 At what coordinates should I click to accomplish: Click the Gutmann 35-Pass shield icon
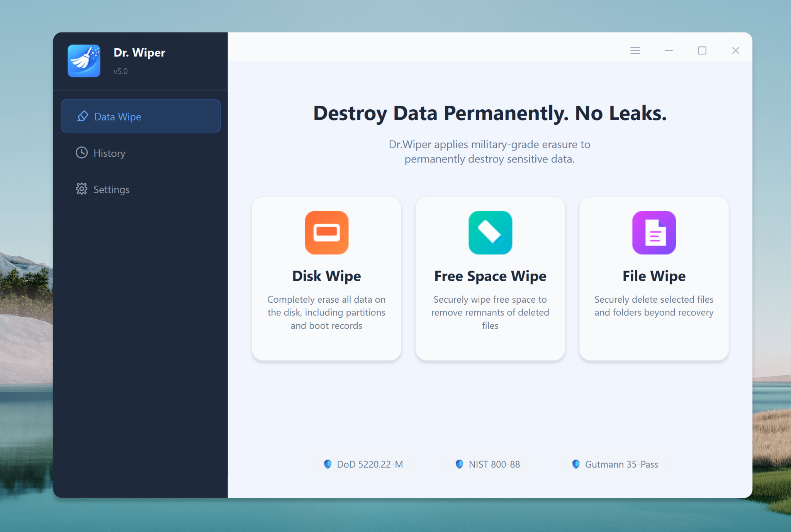(576, 464)
